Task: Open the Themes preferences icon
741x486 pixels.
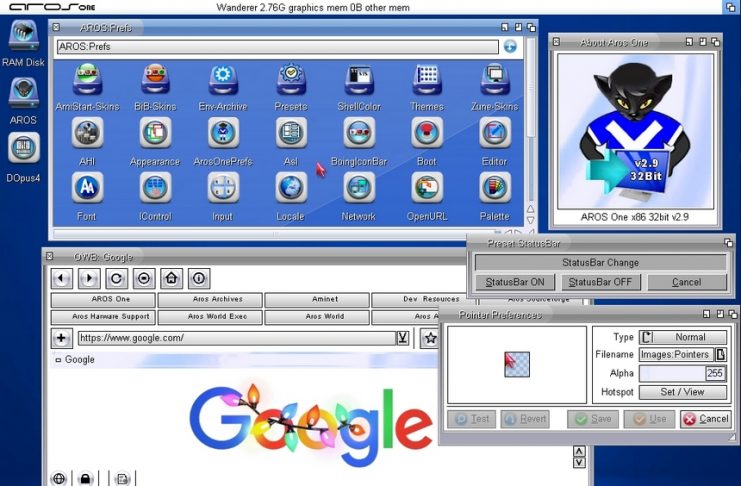Action: pyautogui.click(x=427, y=81)
